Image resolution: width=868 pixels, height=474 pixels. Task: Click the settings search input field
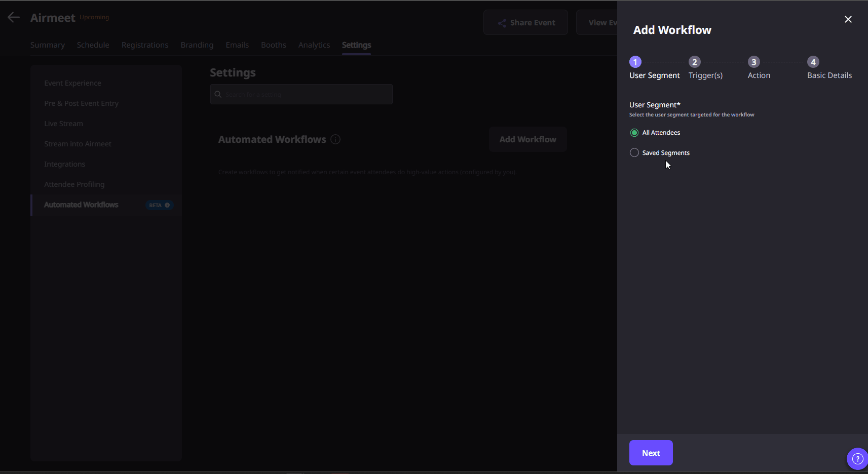coord(301,94)
